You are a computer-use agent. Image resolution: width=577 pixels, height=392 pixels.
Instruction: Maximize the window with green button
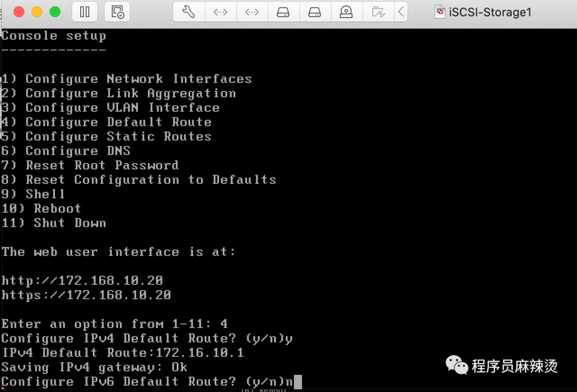[55, 12]
